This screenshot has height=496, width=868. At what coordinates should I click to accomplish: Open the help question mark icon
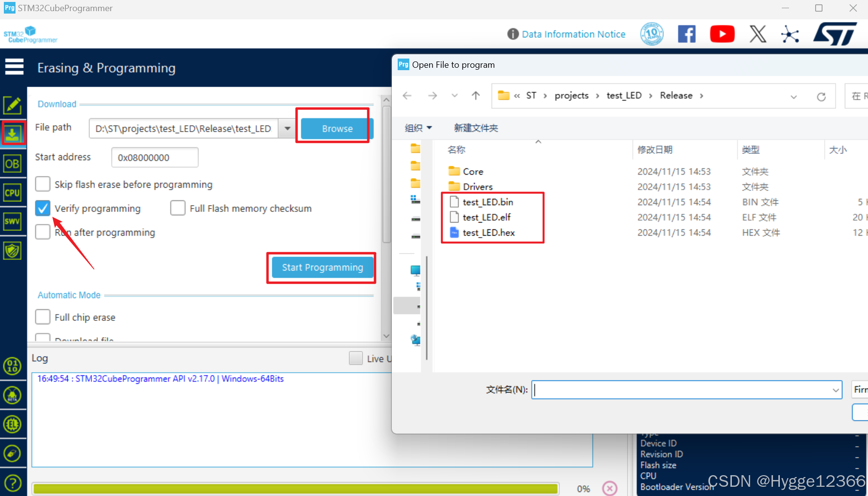[13, 482]
